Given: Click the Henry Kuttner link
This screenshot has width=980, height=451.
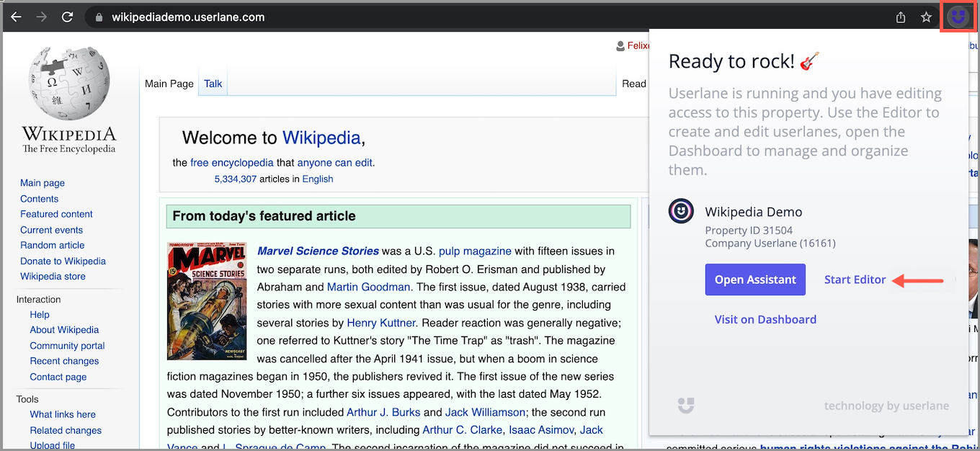Looking at the screenshot, I should 381,323.
